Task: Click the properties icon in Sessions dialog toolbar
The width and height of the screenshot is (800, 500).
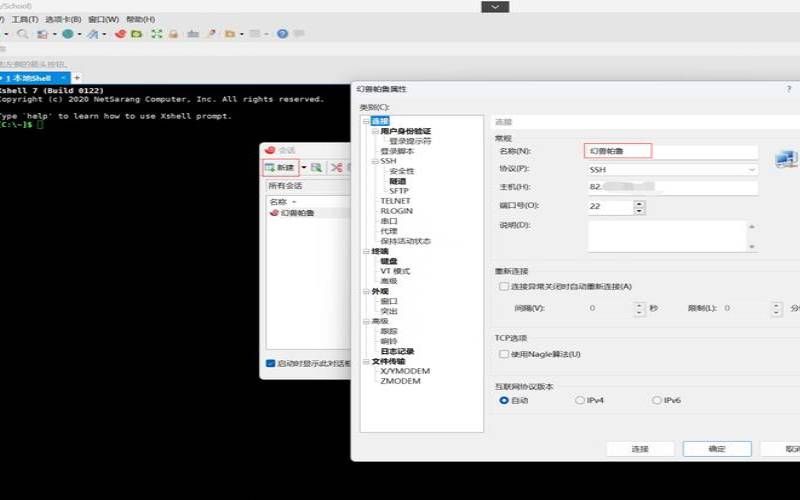Action: point(316,167)
